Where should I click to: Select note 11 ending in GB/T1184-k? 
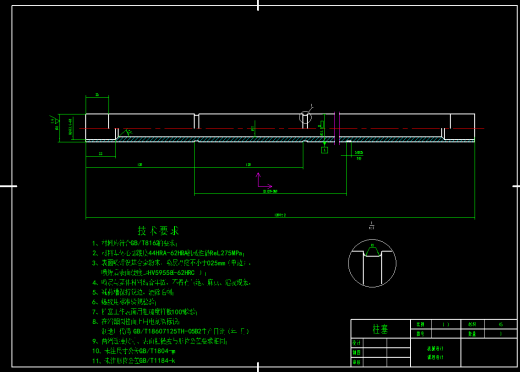coord(134,361)
